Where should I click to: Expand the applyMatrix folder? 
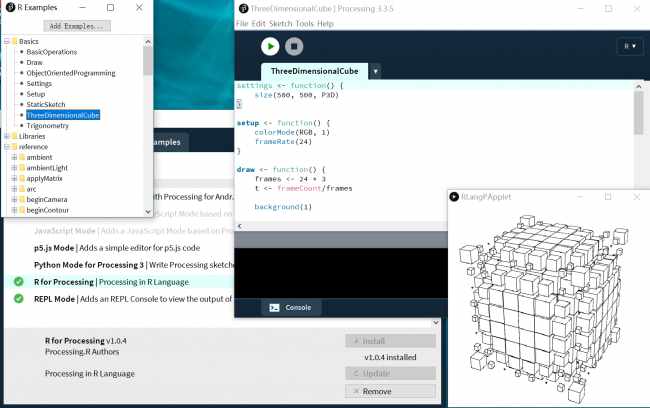pos(15,178)
